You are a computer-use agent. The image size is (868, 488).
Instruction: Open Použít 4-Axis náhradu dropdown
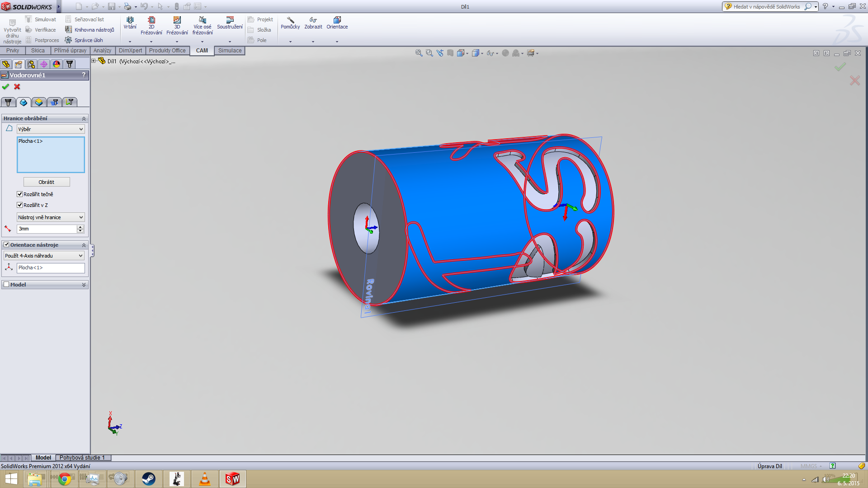click(44, 256)
